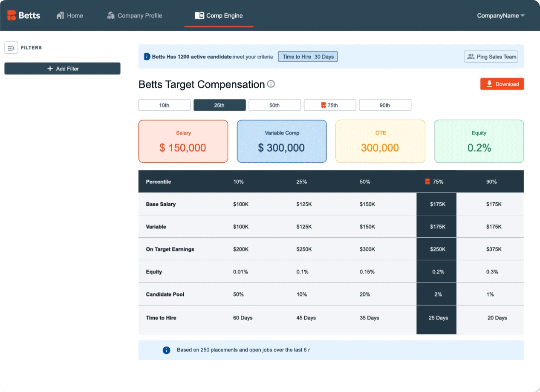Click the info icon in active candidate banner
The image size is (540, 392).
[147, 57]
